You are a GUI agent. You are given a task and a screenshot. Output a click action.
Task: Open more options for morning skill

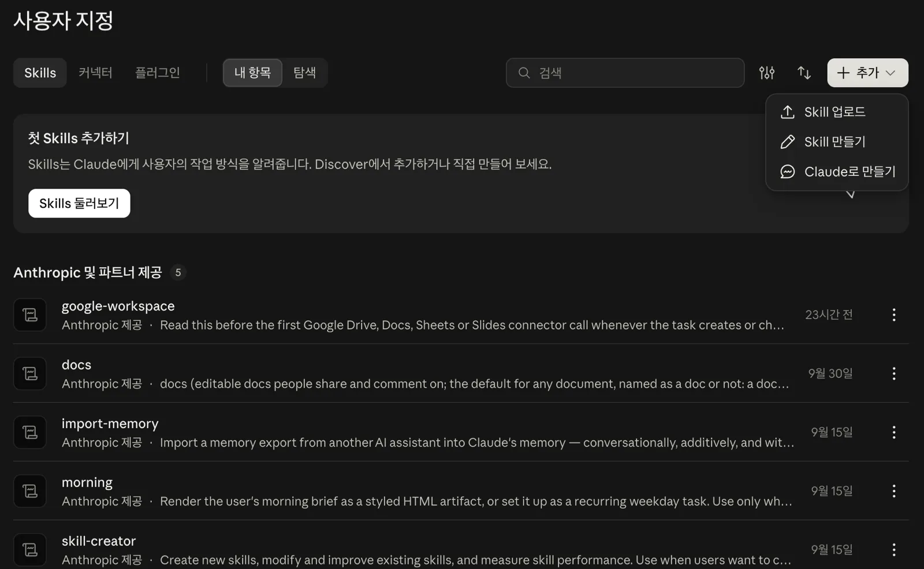coord(893,491)
